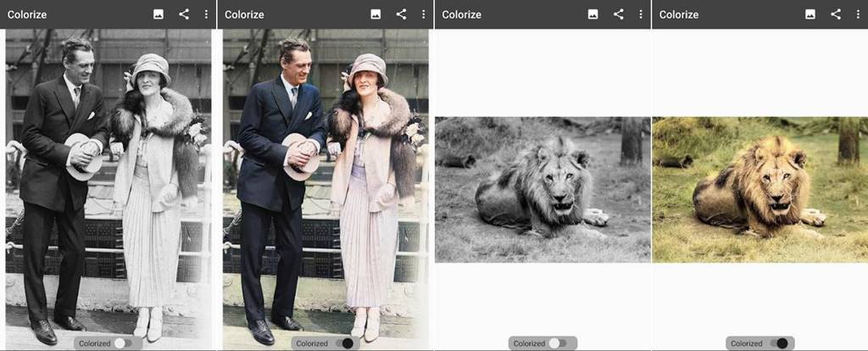Open overflow menu on grayscale lion screen
Image resolution: width=868 pixels, height=351 pixels.
tap(641, 14)
